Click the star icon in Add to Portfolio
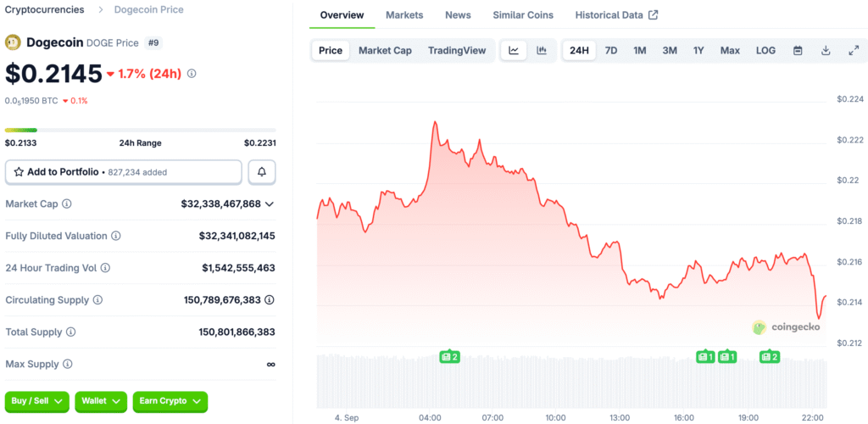Viewport: 868px width, 424px height. 19,172
